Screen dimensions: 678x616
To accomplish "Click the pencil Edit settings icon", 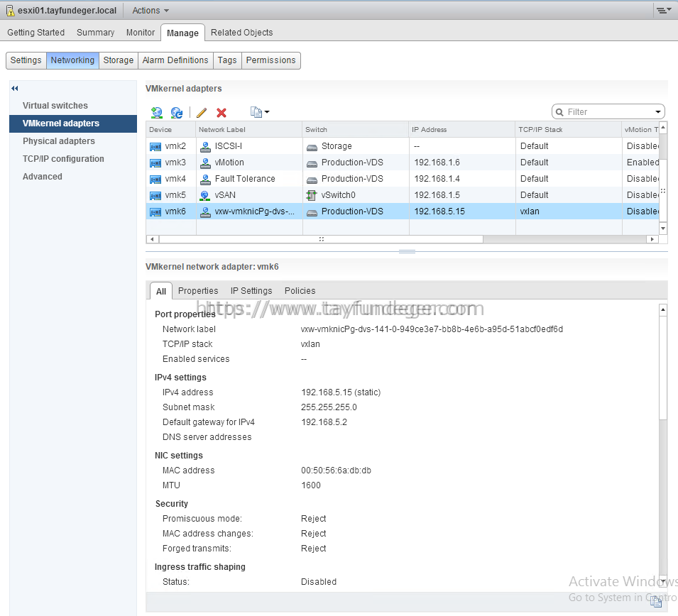I will 202,112.
